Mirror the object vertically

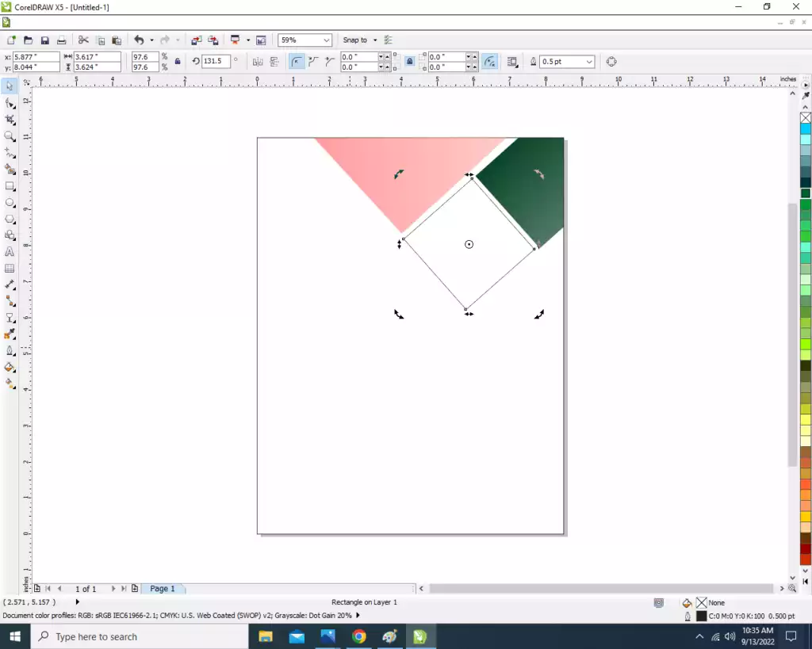(x=274, y=62)
